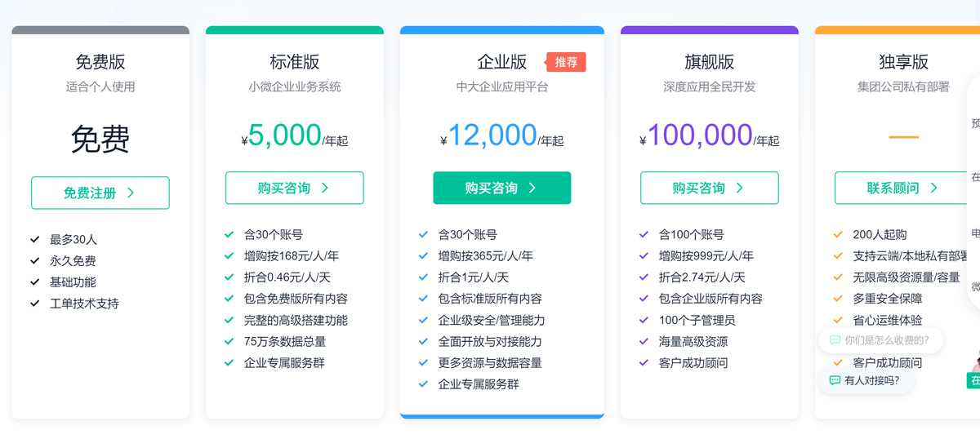Image resolution: width=980 pixels, height=439 pixels.
Task: Click the green 购买咨询 button for 企业版
Action: (x=501, y=188)
